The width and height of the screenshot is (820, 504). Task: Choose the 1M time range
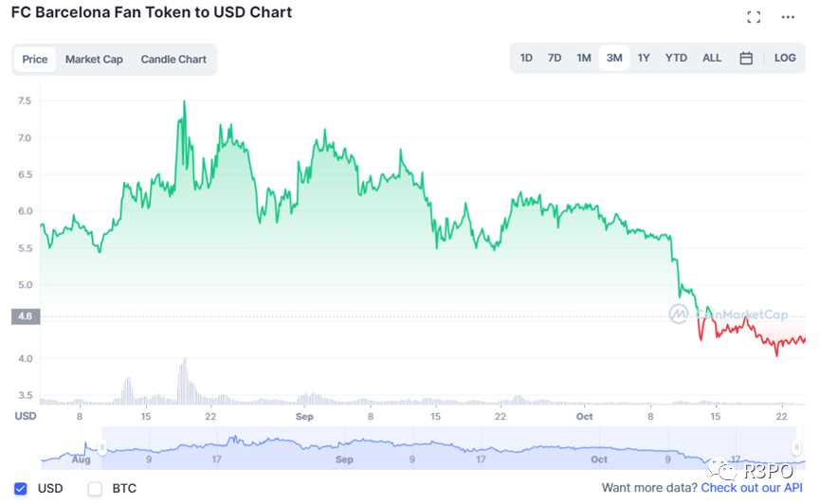pyautogui.click(x=584, y=58)
